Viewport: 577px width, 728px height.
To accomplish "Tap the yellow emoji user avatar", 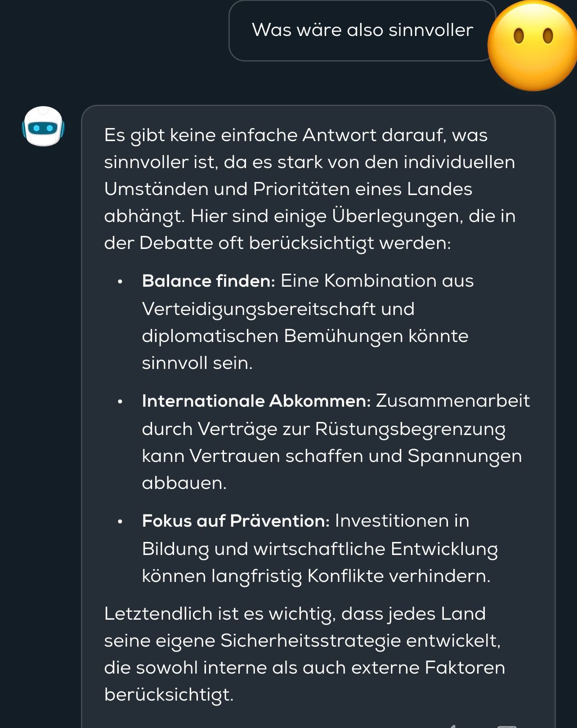I will tap(533, 45).
